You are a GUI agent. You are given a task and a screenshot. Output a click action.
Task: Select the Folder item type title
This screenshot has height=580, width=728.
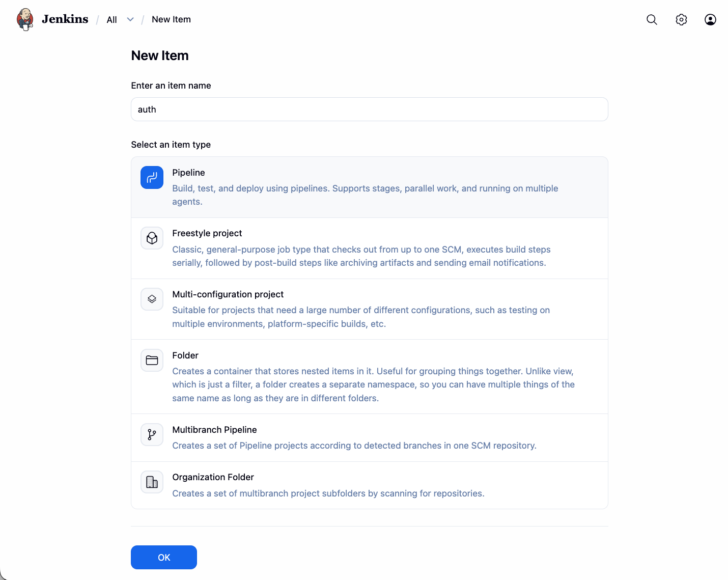185,355
